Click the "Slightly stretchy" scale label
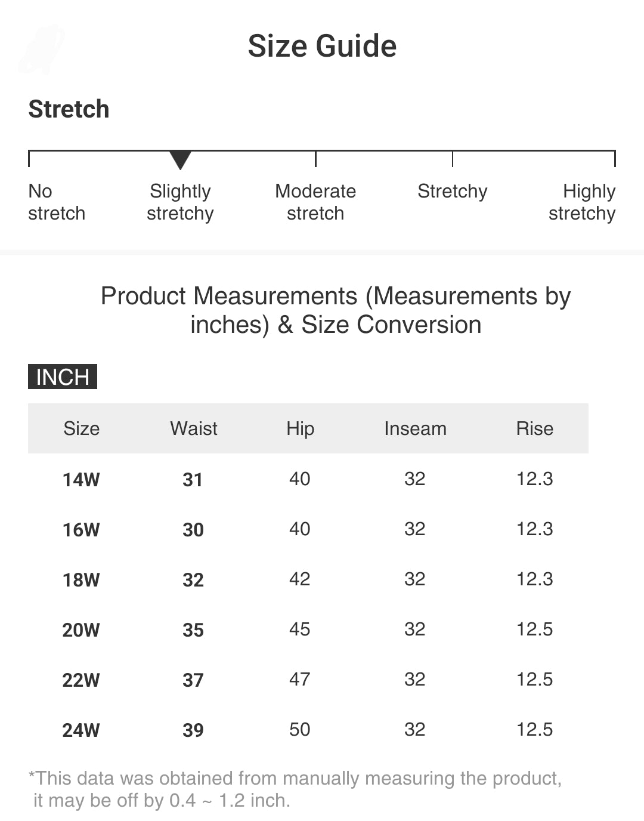The width and height of the screenshot is (644, 821). pos(180,202)
